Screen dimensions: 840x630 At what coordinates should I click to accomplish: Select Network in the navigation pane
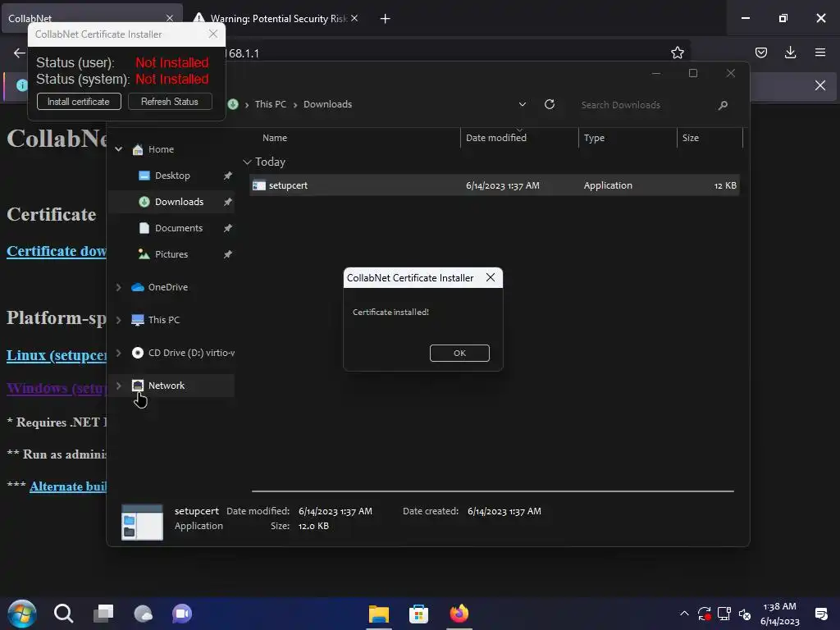(166, 386)
